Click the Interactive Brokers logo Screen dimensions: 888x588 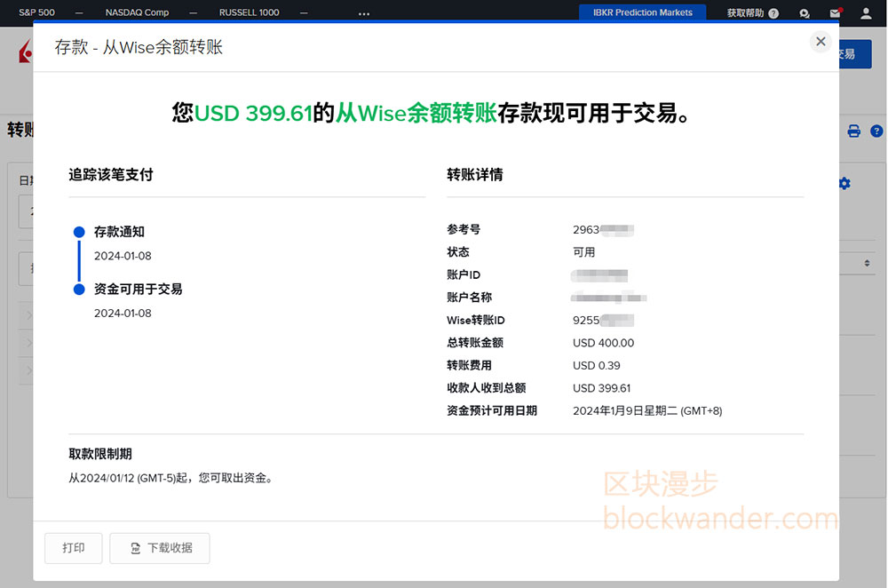(x=26, y=52)
